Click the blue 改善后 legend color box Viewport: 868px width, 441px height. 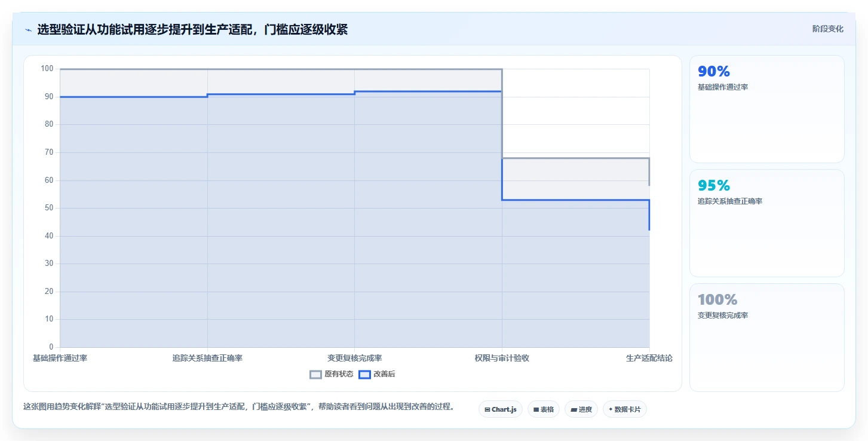click(x=364, y=375)
